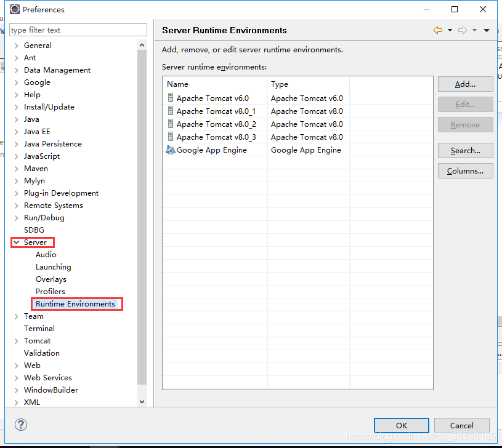The image size is (502, 448).
Task: Maximize the Preferences window
Action: [455, 9]
